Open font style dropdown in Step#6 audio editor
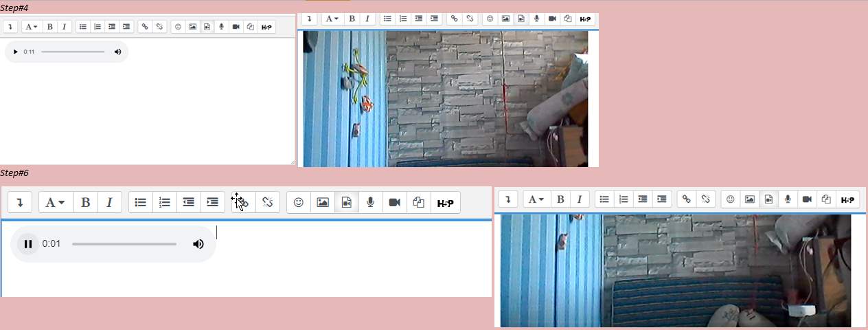868x330 pixels. pyautogui.click(x=56, y=202)
